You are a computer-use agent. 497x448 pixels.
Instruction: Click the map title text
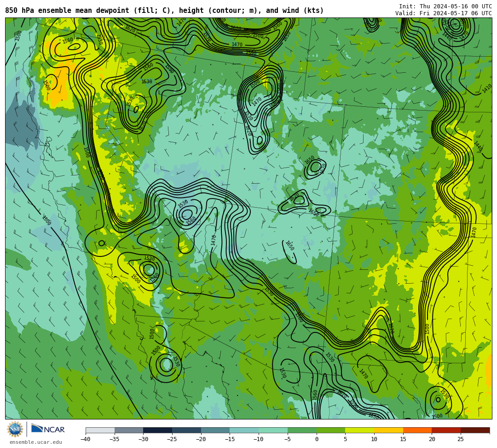[x=164, y=11]
